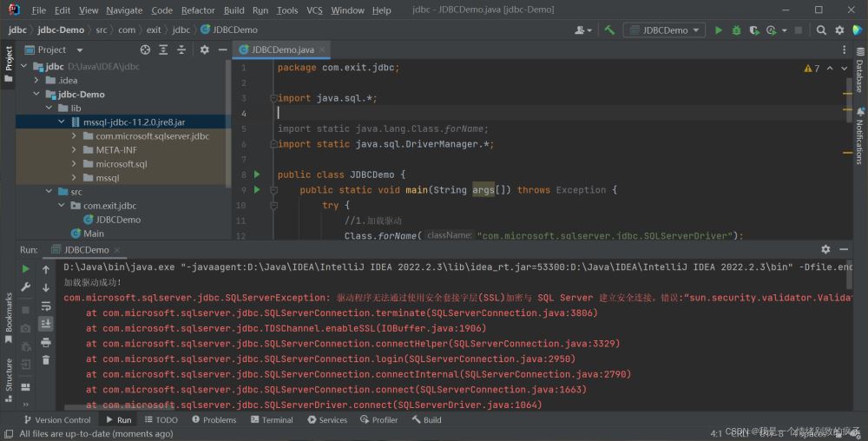Click Select Opened File target icon
Image resolution: width=868 pixels, height=441 pixels.
point(145,50)
